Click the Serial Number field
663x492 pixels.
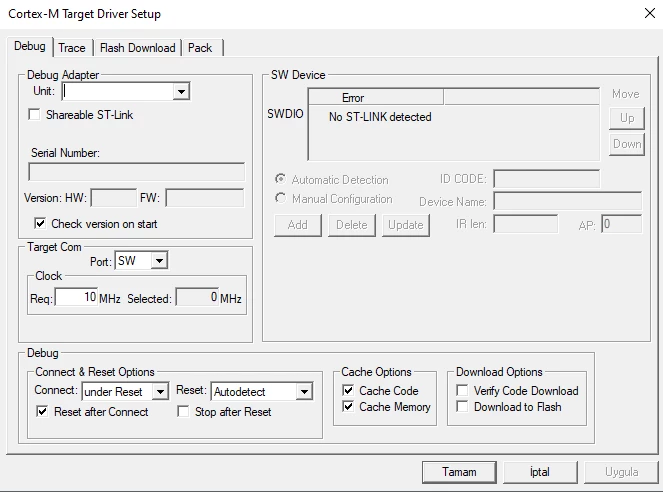coord(137,172)
